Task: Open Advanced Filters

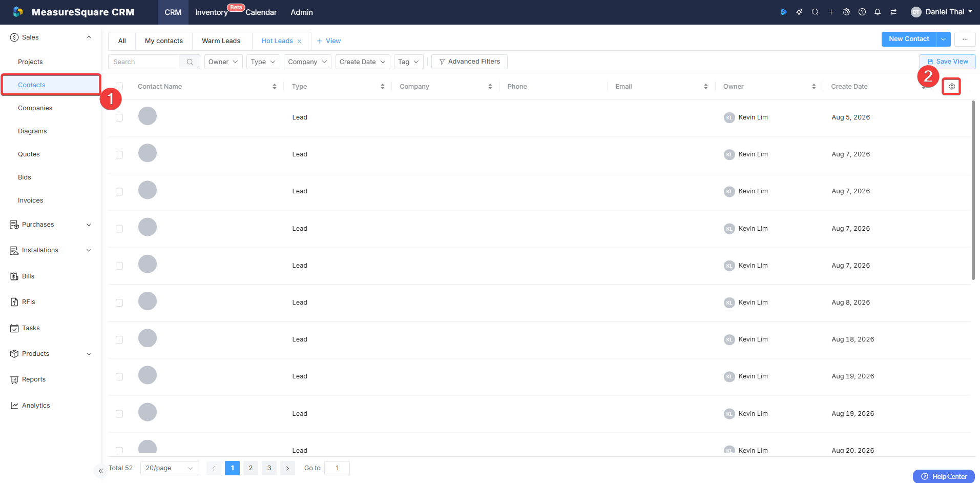Action: [469, 62]
